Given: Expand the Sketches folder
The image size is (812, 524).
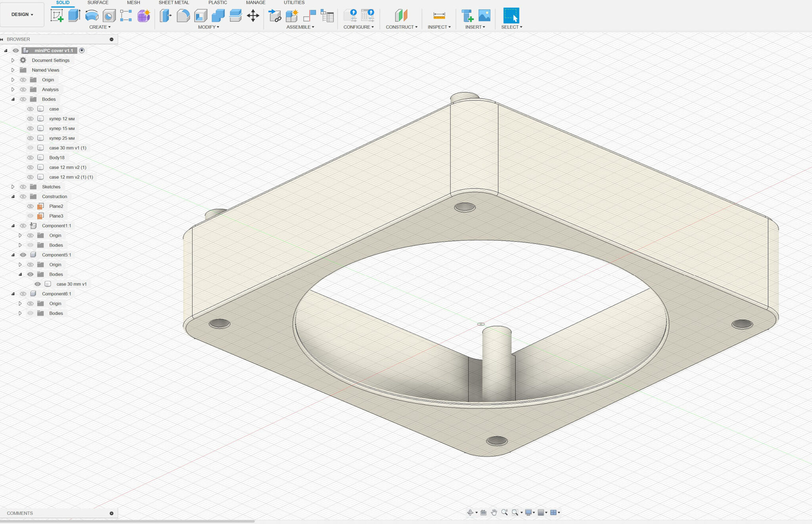Looking at the screenshot, I should pos(13,187).
